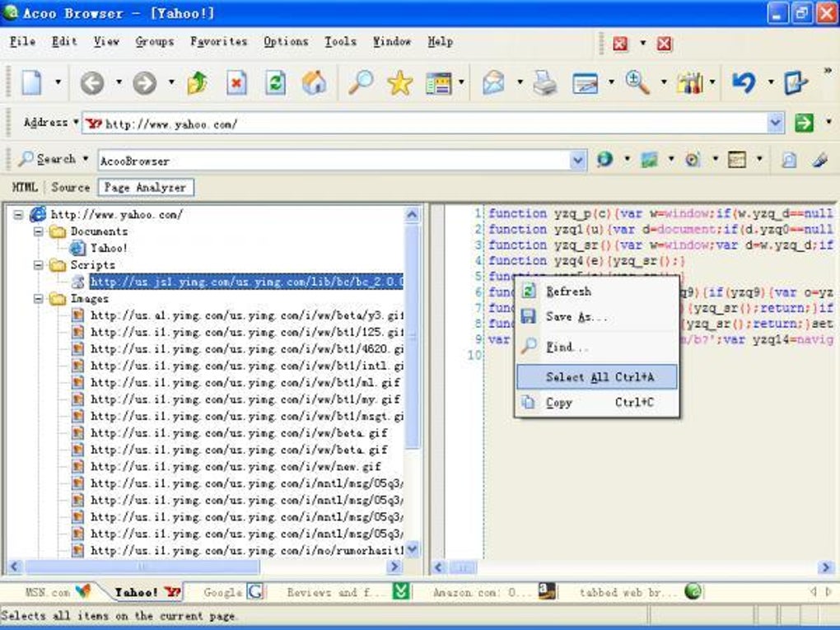
Task: Switch to the Source view tab
Action: coord(70,188)
